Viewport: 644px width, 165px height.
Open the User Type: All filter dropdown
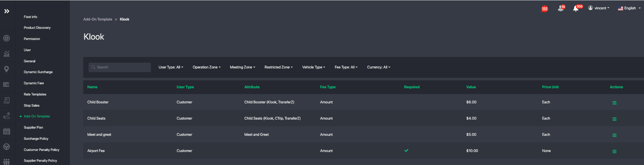coord(171,67)
